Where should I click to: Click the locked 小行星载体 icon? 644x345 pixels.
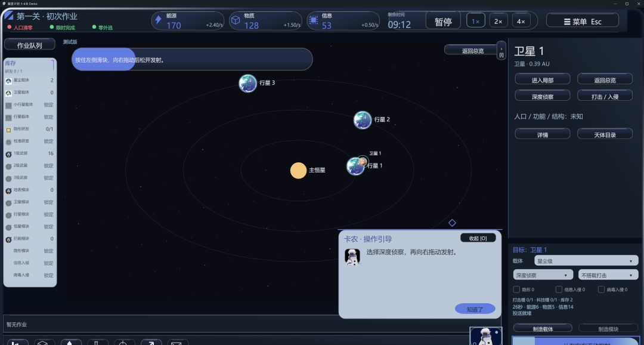8,106
